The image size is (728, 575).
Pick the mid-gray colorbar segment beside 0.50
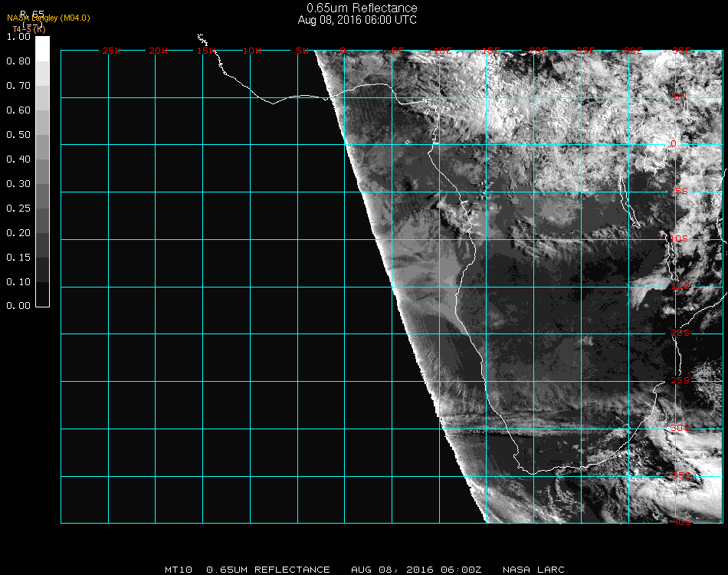42,146
